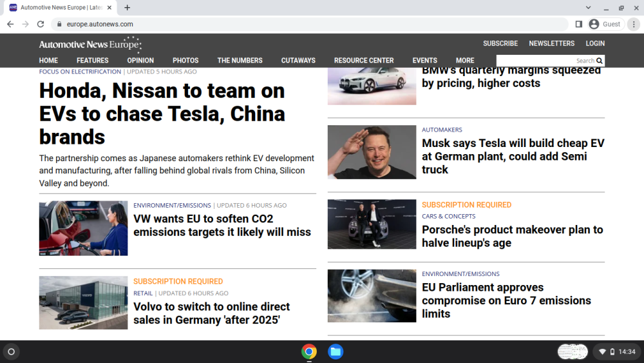
Task: Open the RESOURCE CENTER nav item
Action: (x=364, y=61)
